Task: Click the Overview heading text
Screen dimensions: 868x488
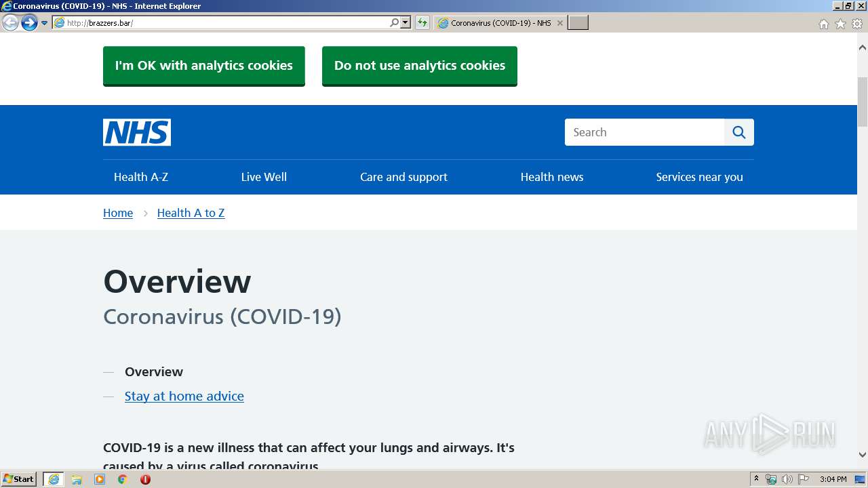Action: pos(177,281)
